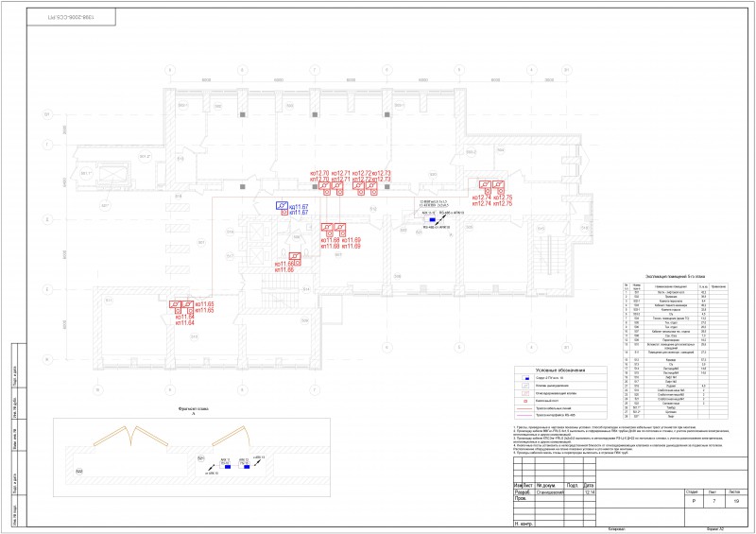The height and width of the screenshot is (534, 756).
Task: Click room number circle 507 on plan
Action: 338,254
